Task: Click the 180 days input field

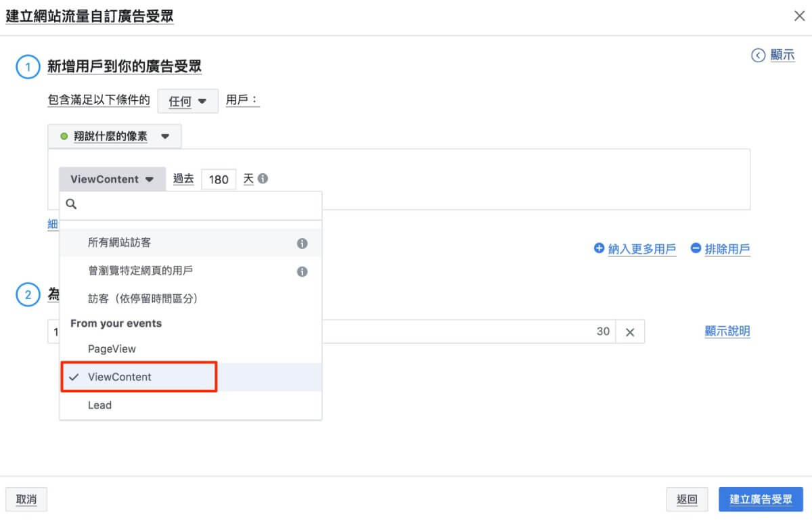Action: pyautogui.click(x=219, y=180)
